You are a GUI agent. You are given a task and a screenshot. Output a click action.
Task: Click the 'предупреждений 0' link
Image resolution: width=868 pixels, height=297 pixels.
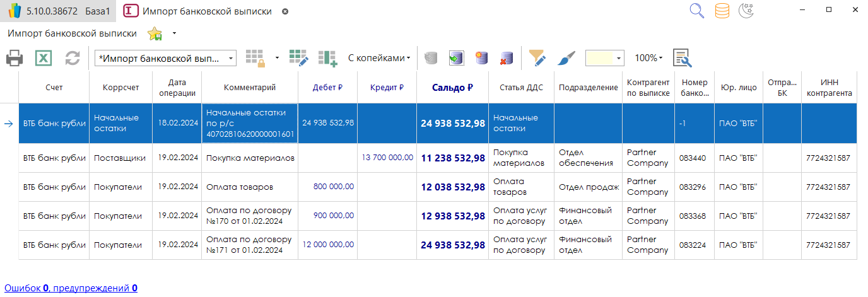[95, 288]
